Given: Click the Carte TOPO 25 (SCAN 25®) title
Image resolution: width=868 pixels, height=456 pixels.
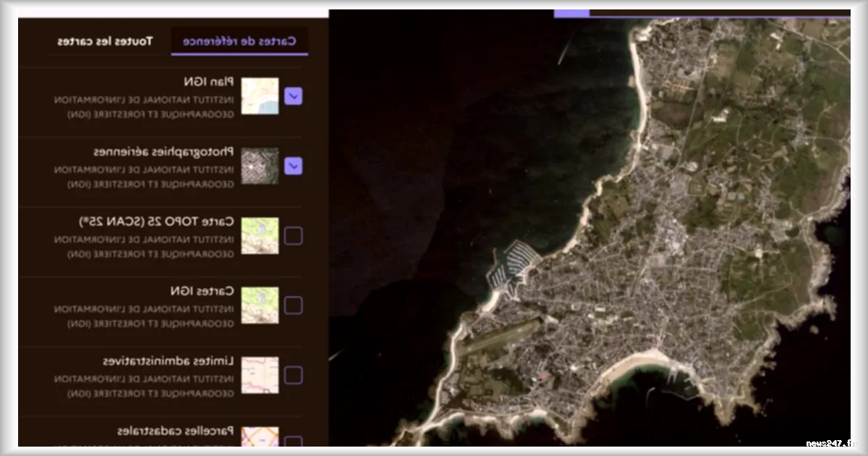Looking at the screenshot, I should pyautogui.click(x=156, y=221).
